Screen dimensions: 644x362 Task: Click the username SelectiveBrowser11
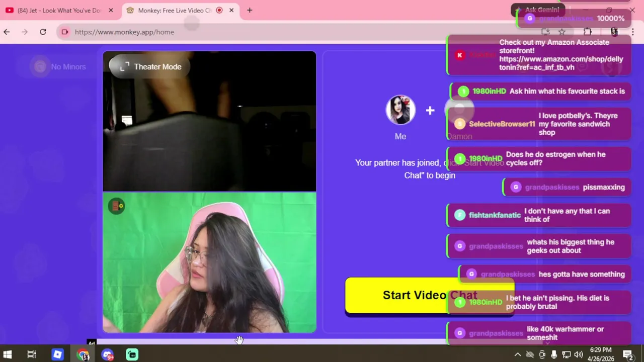[x=502, y=124]
